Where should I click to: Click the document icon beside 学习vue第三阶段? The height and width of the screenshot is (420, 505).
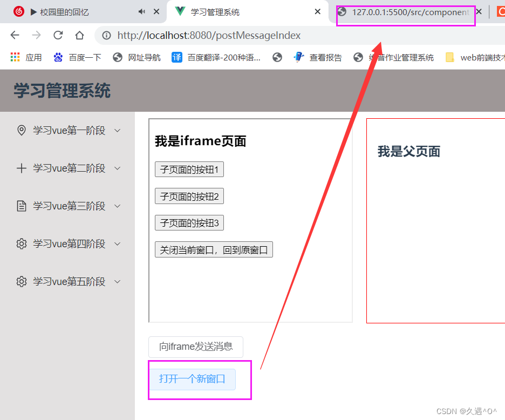pos(22,206)
